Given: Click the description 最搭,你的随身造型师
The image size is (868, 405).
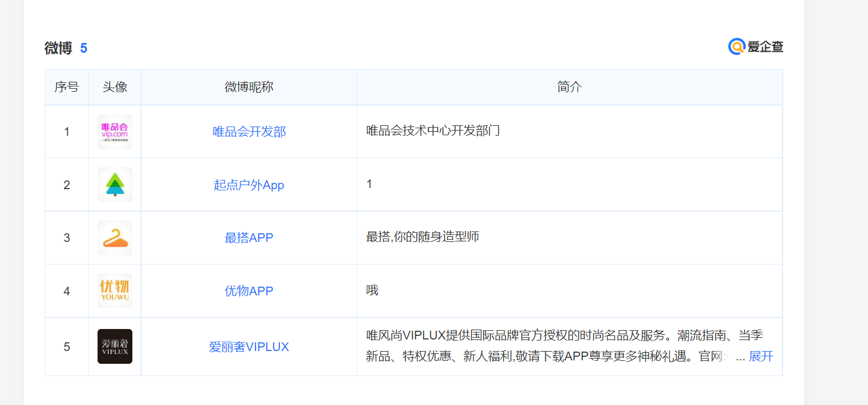Looking at the screenshot, I should 423,237.
